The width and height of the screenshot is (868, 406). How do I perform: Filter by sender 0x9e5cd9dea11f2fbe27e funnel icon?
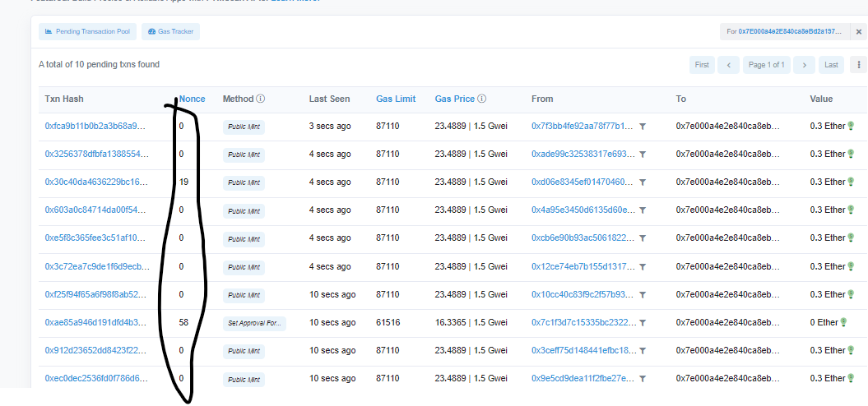click(x=642, y=379)
